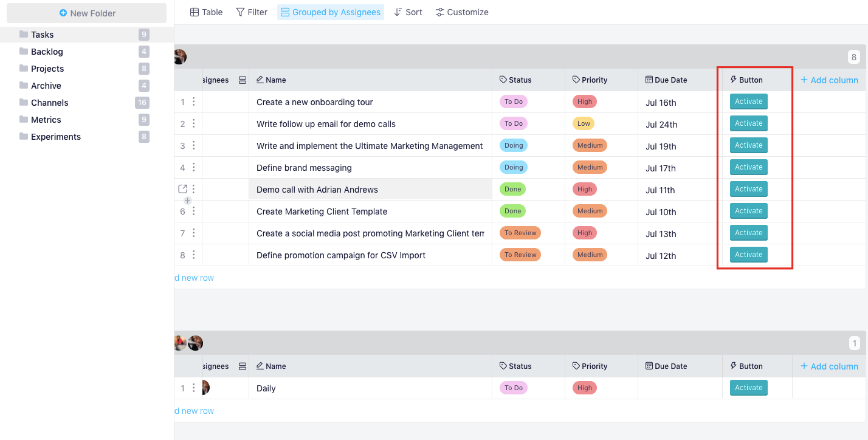Open three-dot menu for the Daily row

194,388
